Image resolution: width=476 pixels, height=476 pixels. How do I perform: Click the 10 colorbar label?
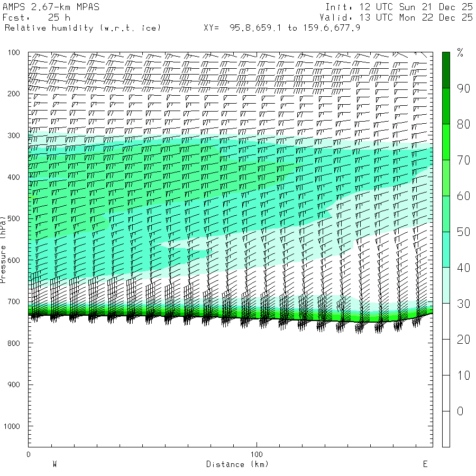click(463, 376)
